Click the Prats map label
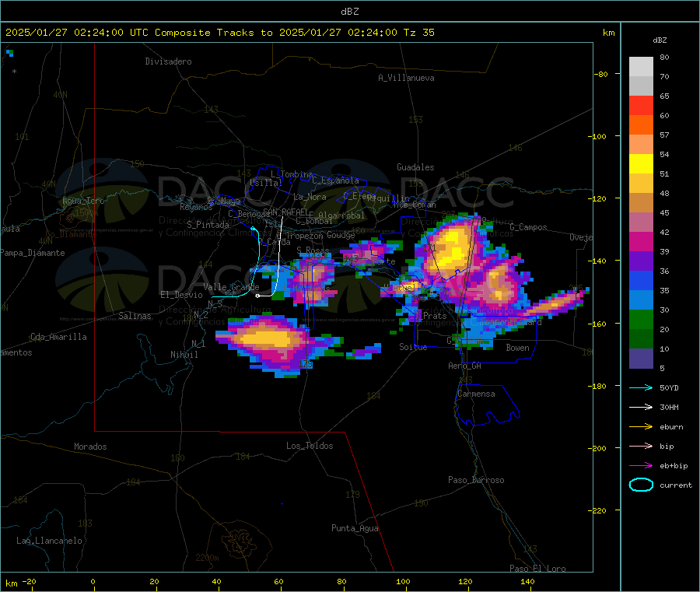Screen dimensions: 700x592 (x=435, y=316)
